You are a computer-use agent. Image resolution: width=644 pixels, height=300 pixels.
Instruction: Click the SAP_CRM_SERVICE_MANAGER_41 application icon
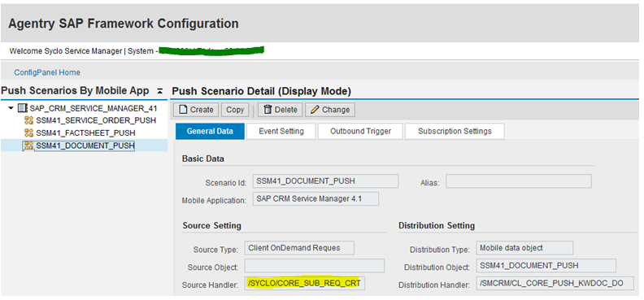[23, 109]
